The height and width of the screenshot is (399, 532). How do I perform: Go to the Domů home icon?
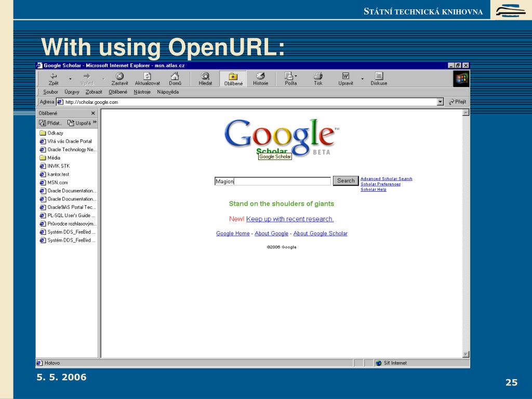[x=175, y=76]
